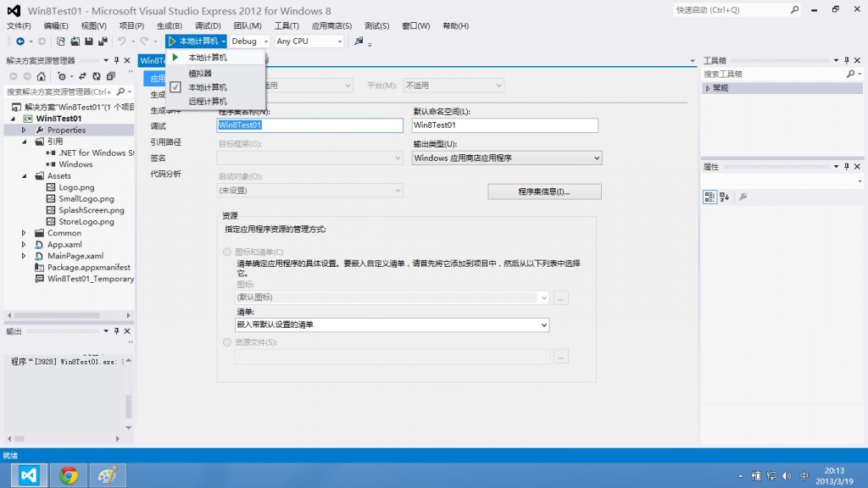Click the Save All toolbar icon
The height and width of the screenshot is (488, 868).
tap(103, 42)
